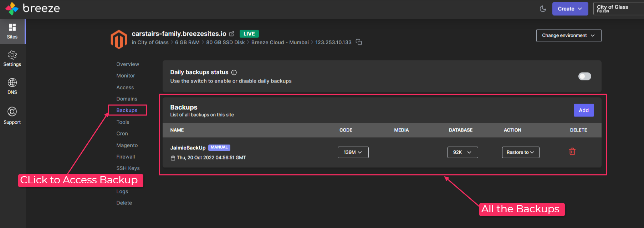Expand Change environment dropdown
The height and width of the screenshot is (228, 644).
point(568,35)
